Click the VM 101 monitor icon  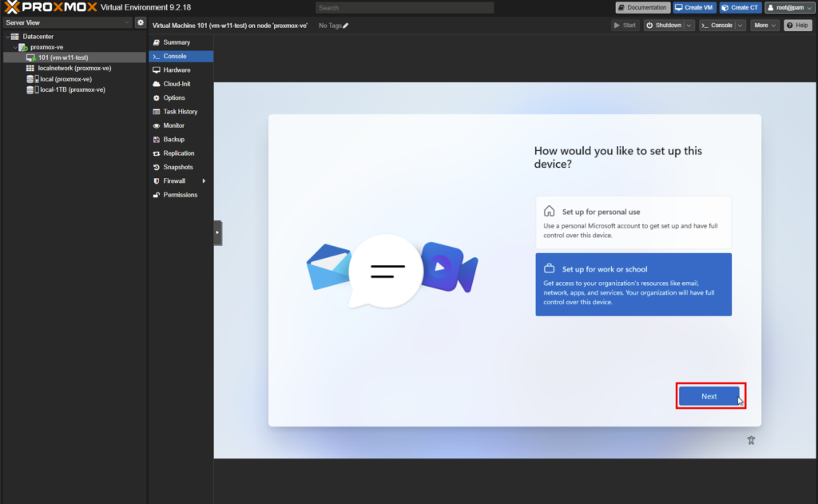pos(31,58)
